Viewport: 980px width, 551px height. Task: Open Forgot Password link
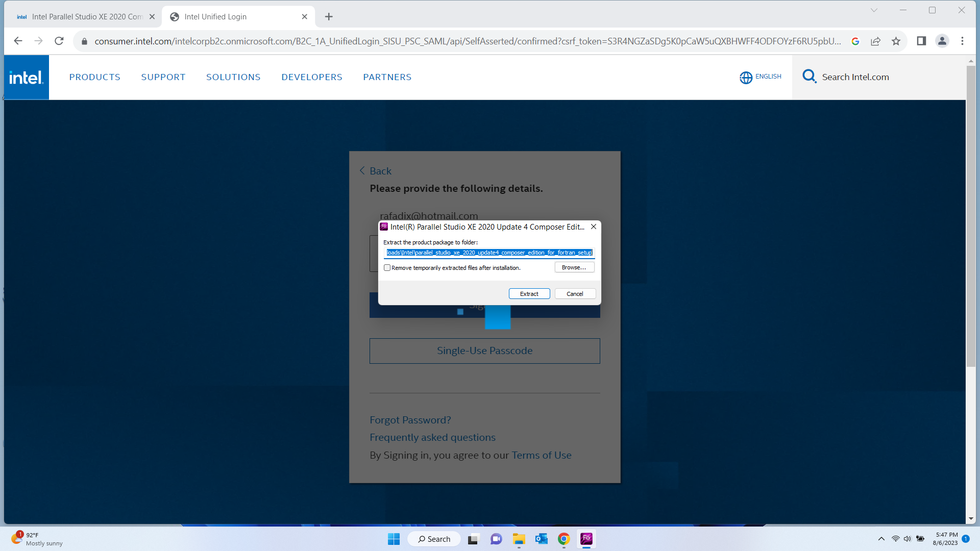click(x=410, y=420)
